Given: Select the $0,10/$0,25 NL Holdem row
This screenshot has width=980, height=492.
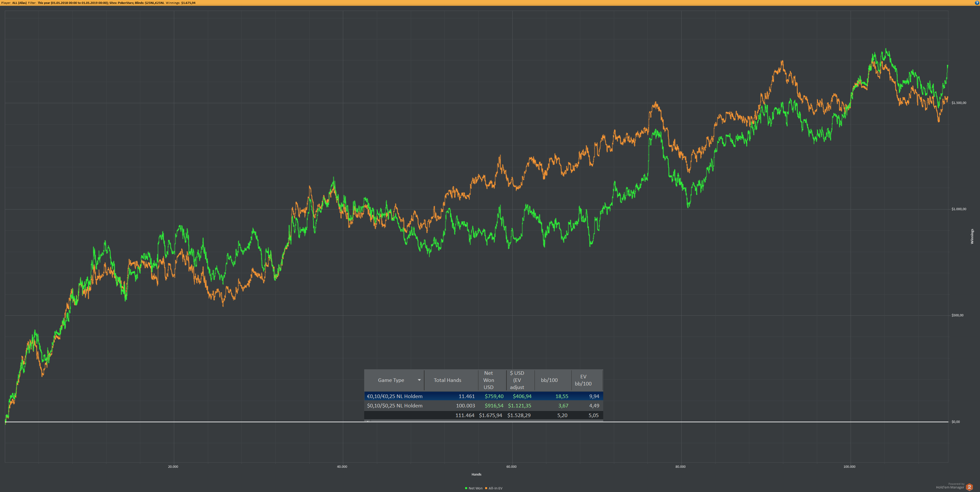Looking at the screenshot, I should point(484,406).
